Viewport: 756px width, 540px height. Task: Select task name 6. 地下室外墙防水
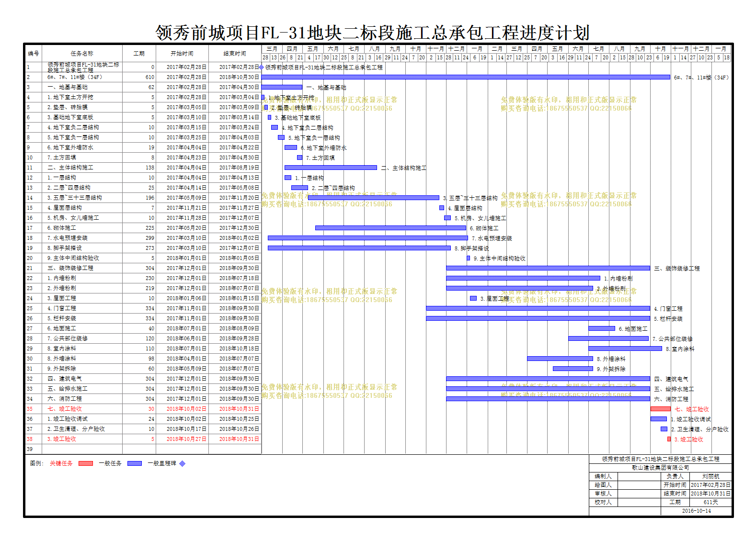tap(70, 147)
